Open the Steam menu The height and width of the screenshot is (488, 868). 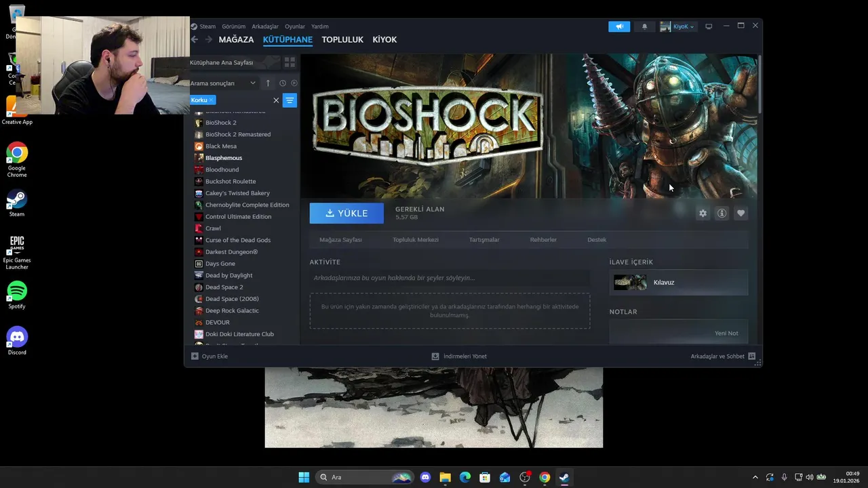(x=208, y=26)
